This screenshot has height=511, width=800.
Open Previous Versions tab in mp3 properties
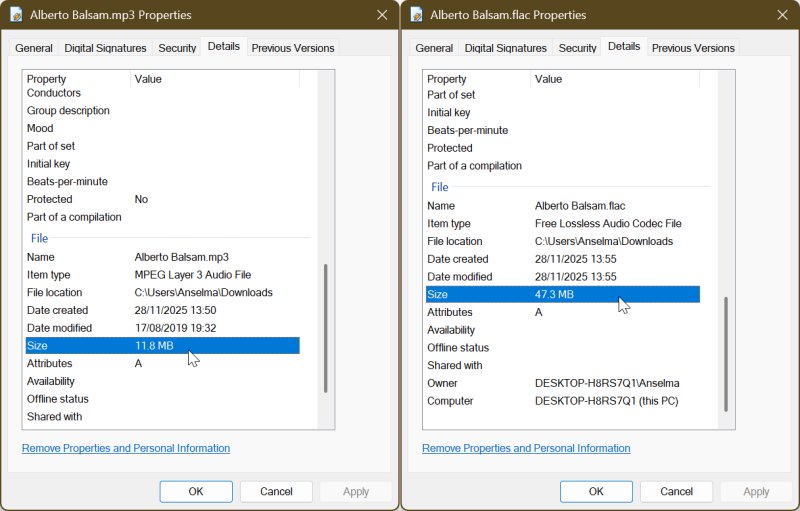(x=293, y=48)
